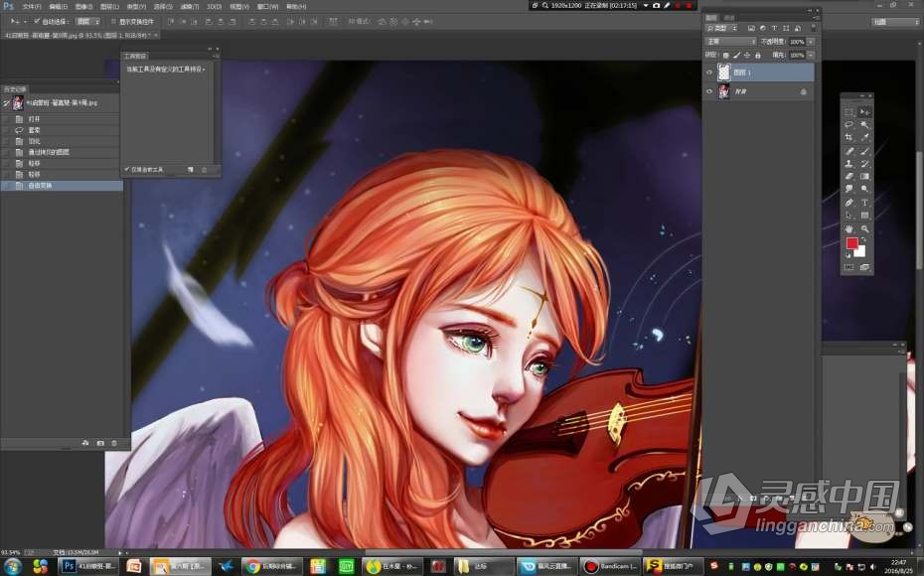Screen dimensions: 924x576
Task: Delete history state with trash icon
Action: (114, 443)
